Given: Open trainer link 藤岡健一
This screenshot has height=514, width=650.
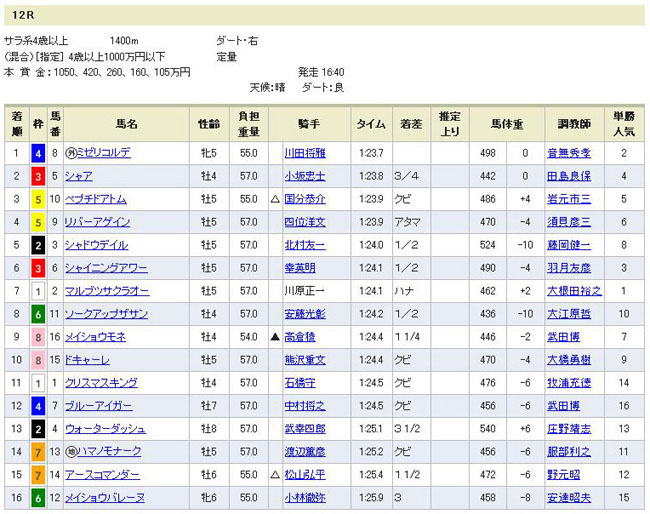Looking at the screenshot, I should tap(568, 245).
